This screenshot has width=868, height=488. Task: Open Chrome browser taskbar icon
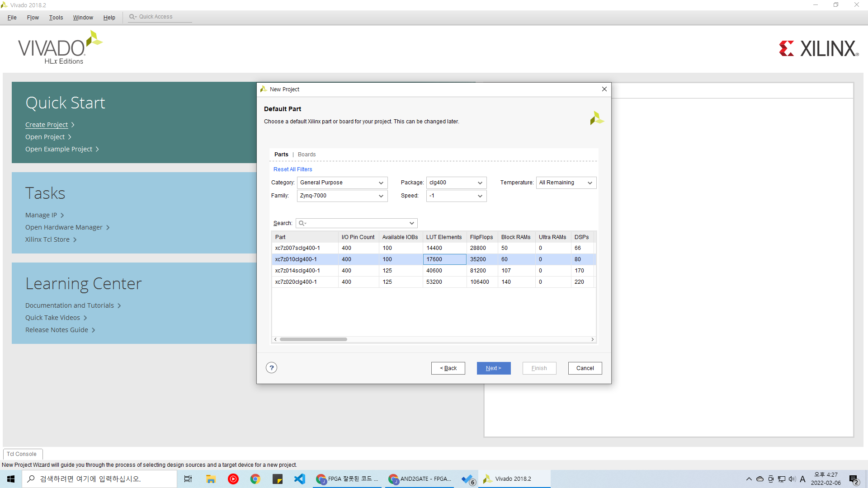pos(255,479)
